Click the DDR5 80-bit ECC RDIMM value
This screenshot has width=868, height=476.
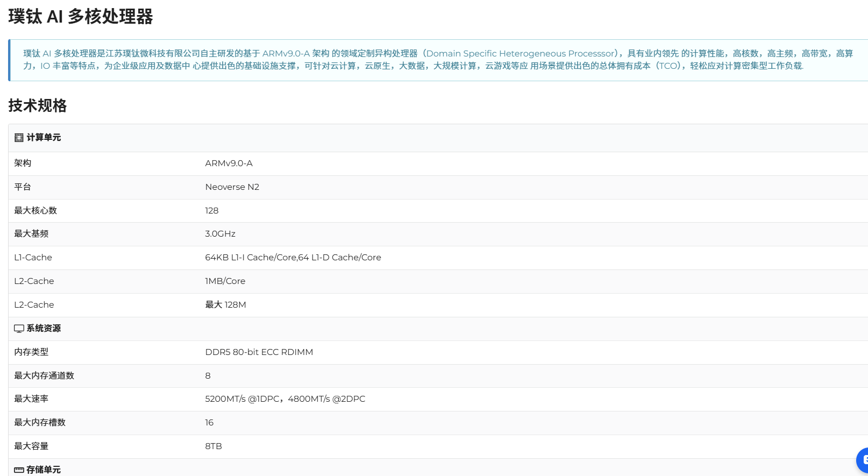pos(259,352)
